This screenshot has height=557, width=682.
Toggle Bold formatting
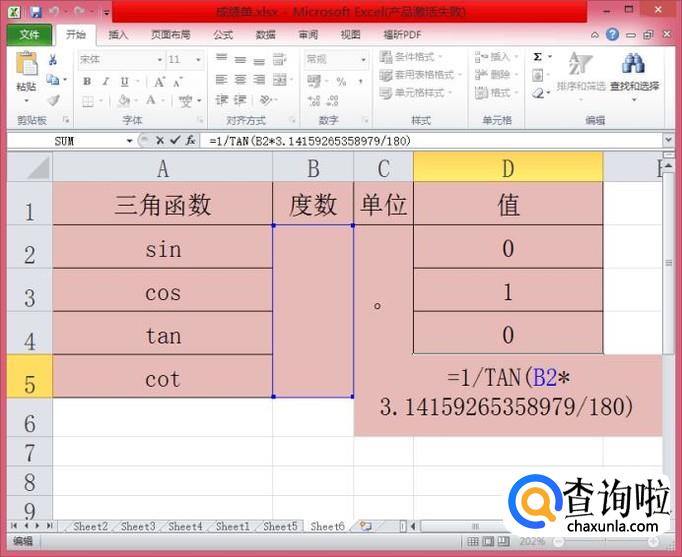(x=87, y=81)
